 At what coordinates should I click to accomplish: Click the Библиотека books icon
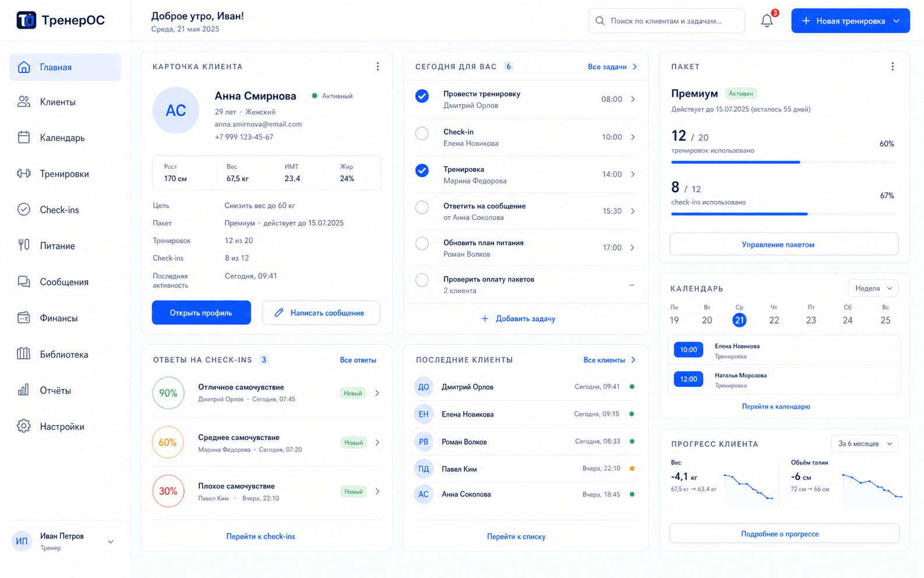point(24,354)
